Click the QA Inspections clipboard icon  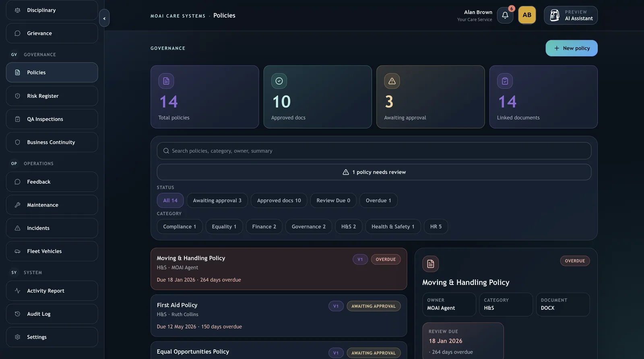tap(17, 119)
